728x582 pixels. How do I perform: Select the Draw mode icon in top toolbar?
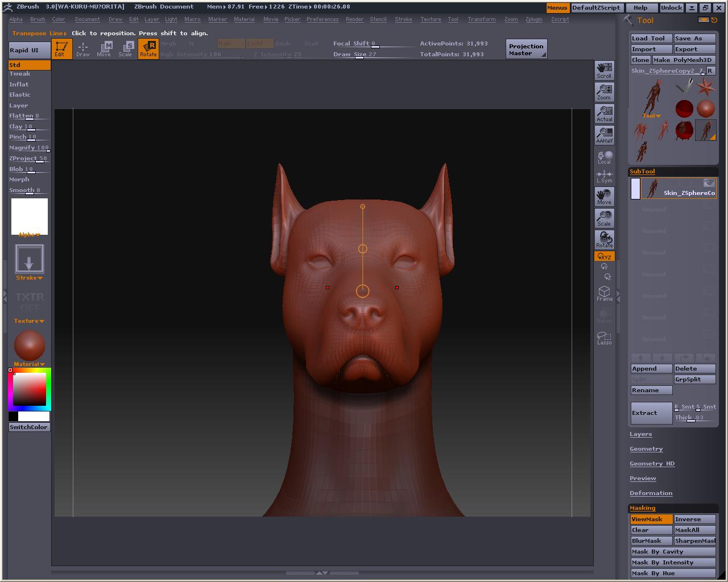[83, 49]
